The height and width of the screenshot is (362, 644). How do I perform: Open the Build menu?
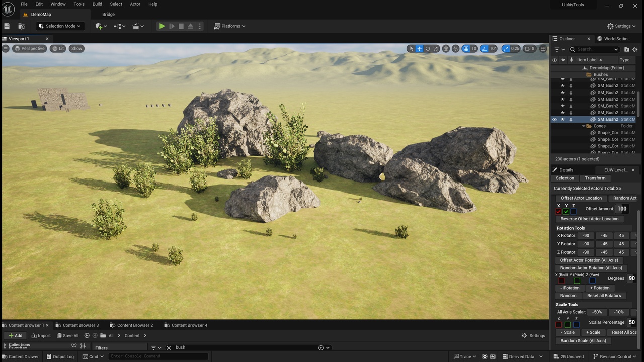97,4
